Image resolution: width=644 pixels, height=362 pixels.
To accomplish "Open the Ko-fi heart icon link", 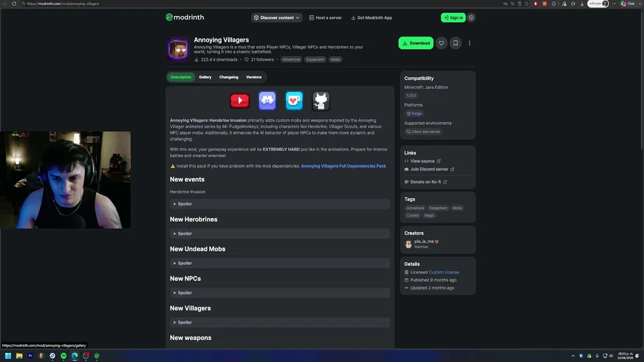I will pos(294,101).
